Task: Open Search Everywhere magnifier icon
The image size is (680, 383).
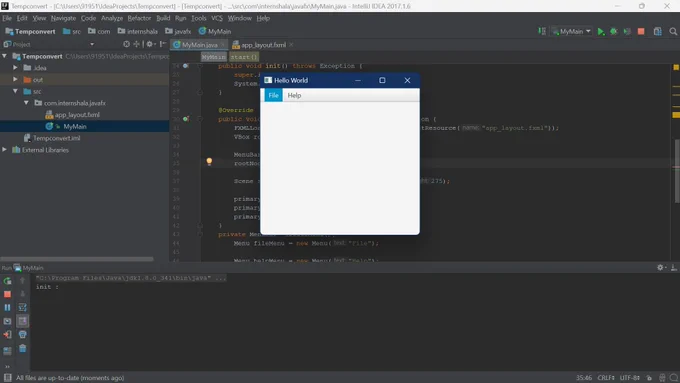Action: [673, 31]
